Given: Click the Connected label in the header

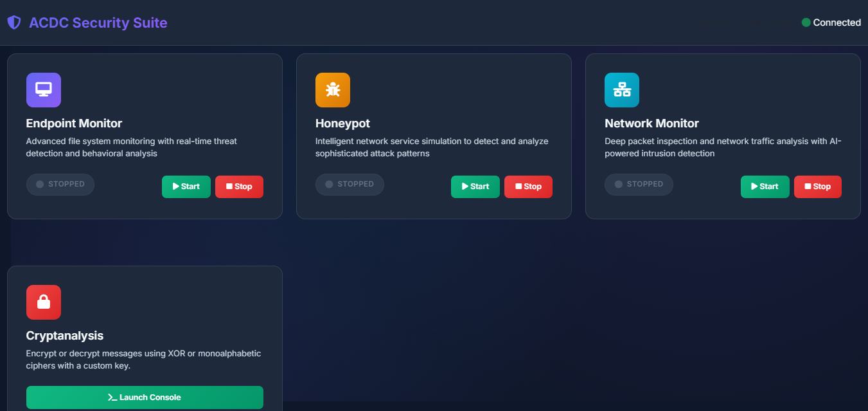Looking at the screenshot, I should pos(838,22).
